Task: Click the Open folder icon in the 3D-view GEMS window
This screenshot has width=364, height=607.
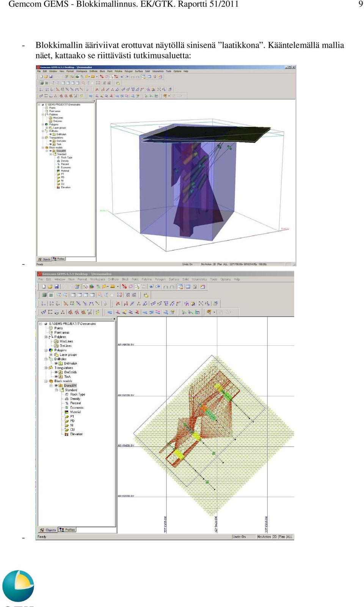Action: pyautogui.click(x=45, y=77)
